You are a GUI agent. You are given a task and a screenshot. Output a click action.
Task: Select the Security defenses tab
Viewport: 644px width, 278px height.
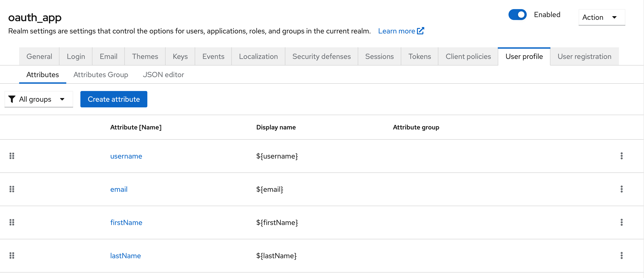321,56
